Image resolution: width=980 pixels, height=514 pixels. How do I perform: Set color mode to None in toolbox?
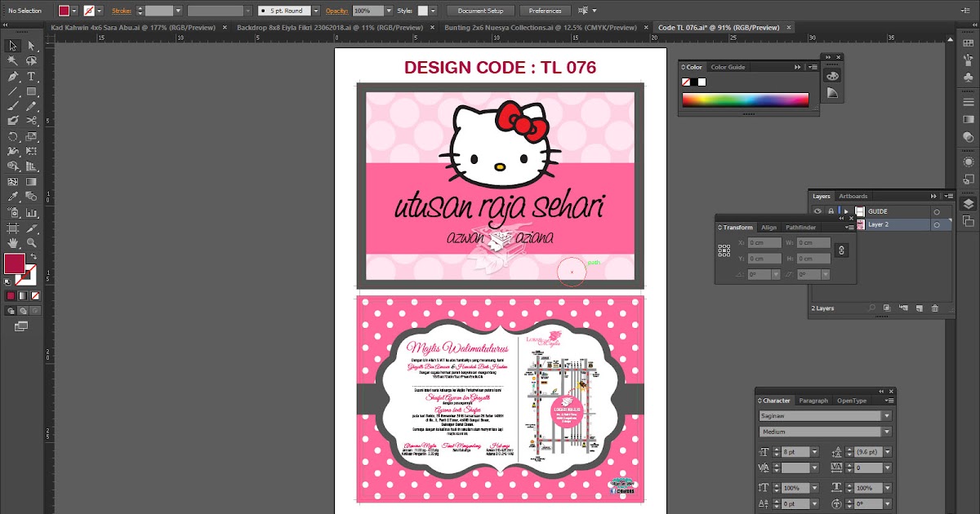[x=33, y=295]
